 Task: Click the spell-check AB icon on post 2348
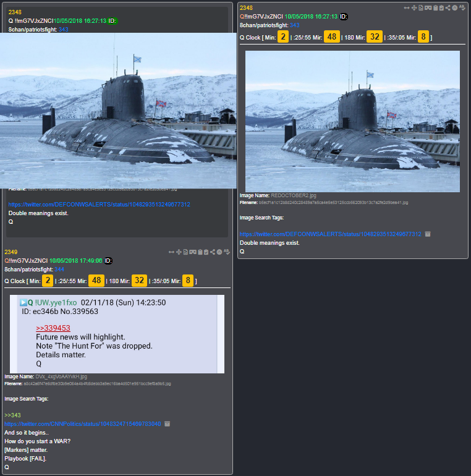pyautogui.click(x=462, y=8)
